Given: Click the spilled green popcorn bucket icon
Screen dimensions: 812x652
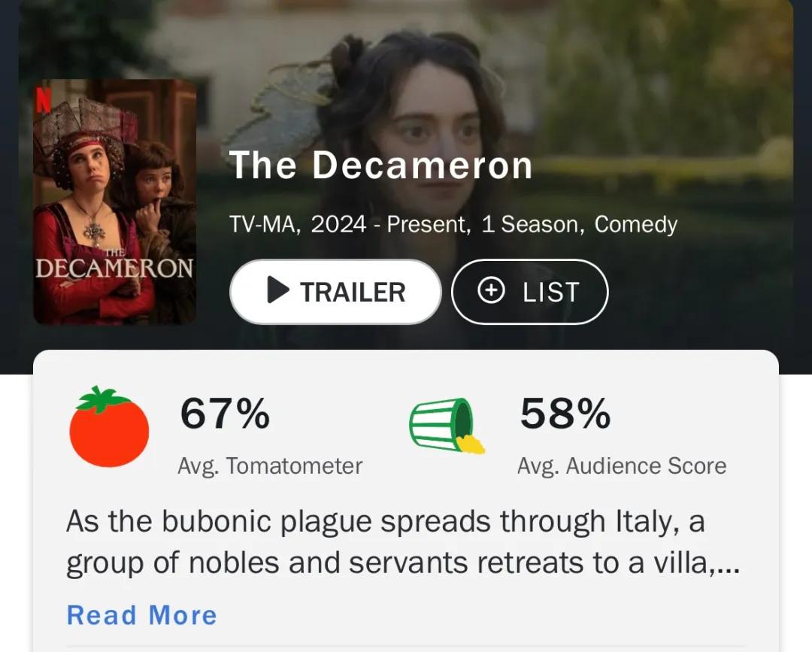Looking at the screenshot, I should [447, 426].
